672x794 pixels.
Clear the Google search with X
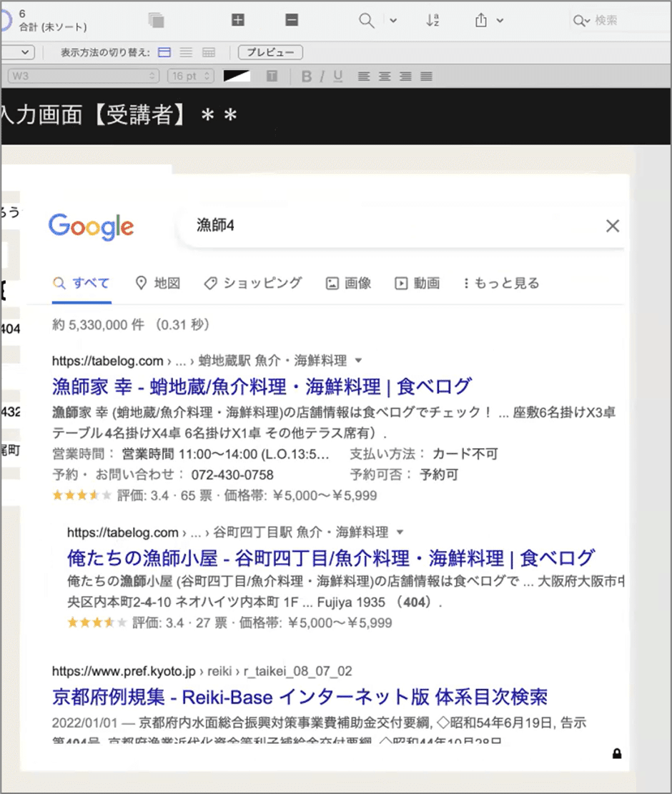(x=613, y=226)
